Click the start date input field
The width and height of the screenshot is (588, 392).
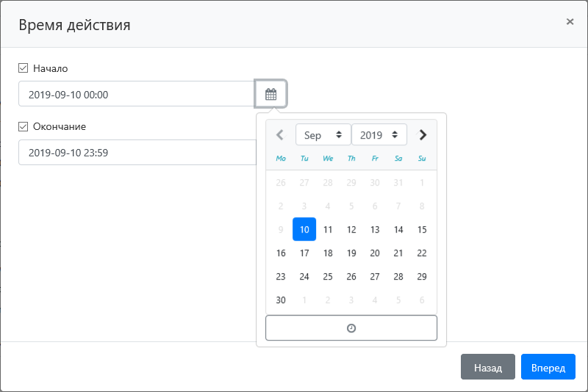[137, 94]
